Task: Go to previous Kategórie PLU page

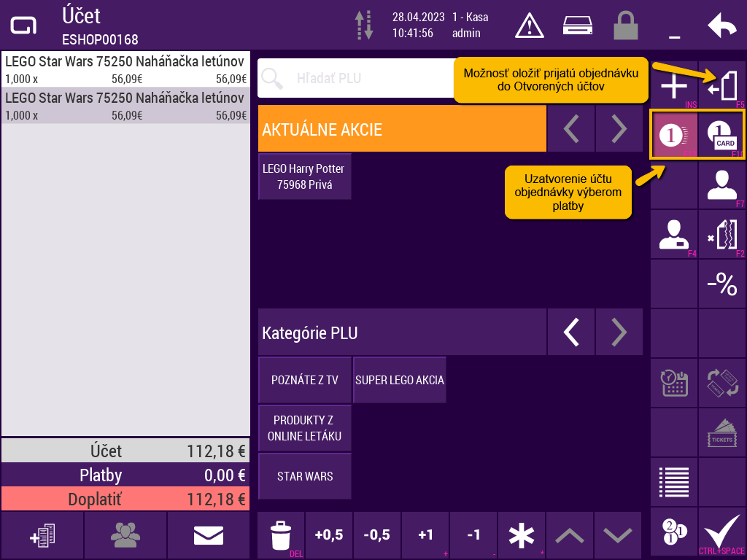Action: [571, 332]
